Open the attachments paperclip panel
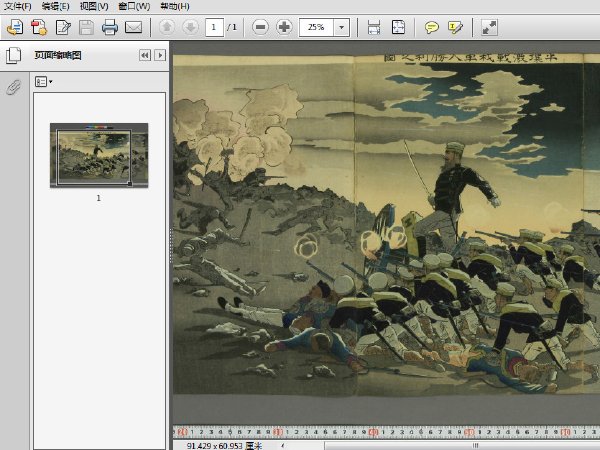The height and width of the screenshot is (450, 600). [x=13, y=87]
